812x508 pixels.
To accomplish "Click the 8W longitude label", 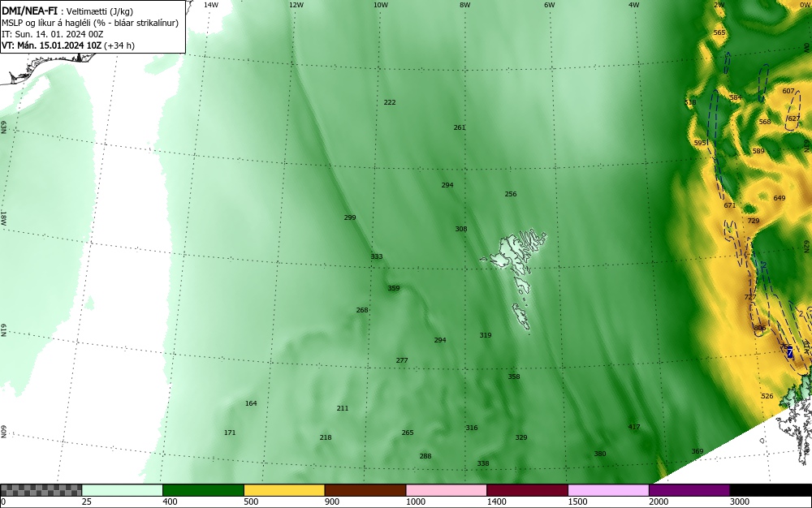I will tap(465, 5).
